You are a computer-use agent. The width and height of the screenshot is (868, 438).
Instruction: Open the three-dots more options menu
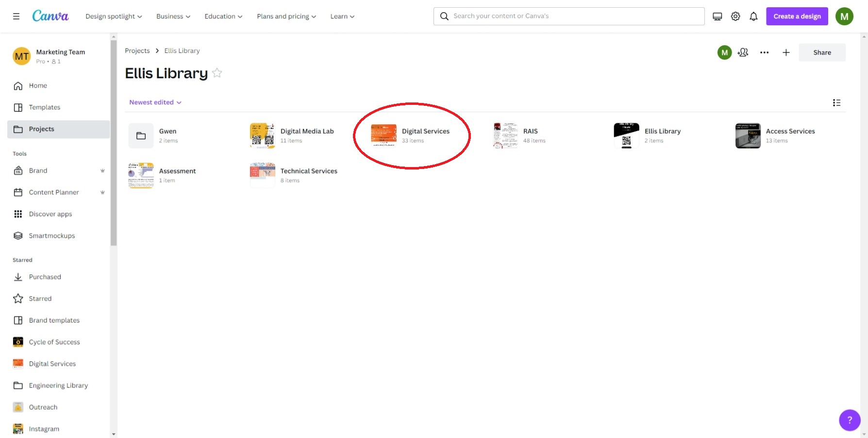coord(764,52)
